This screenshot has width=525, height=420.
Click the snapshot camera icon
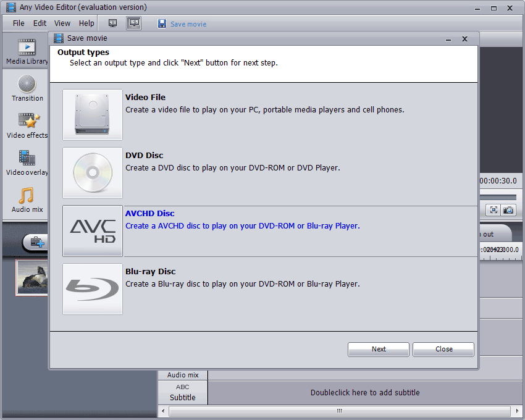(508, 210)
